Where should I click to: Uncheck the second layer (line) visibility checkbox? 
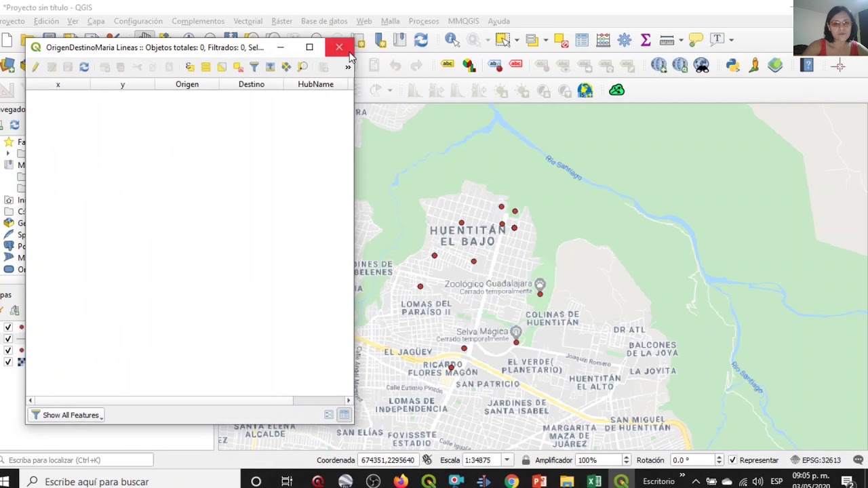[8, 339]
